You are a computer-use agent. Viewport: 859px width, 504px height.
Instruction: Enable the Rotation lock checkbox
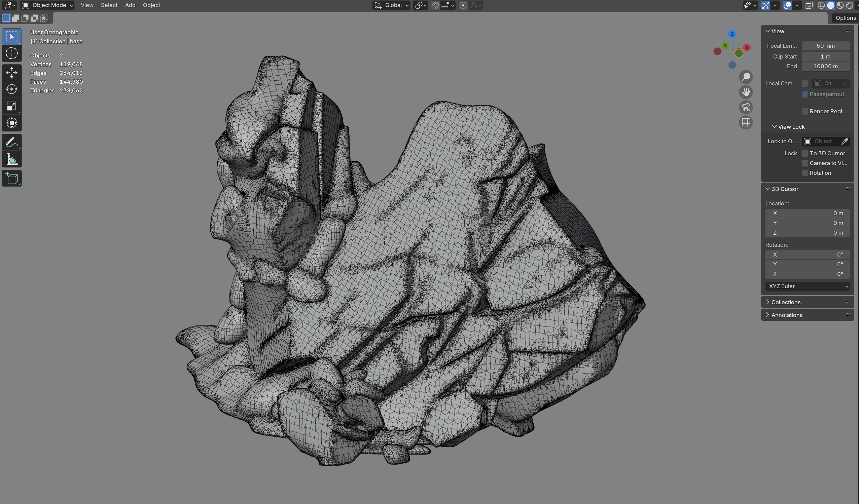click(x=805, y=173)
